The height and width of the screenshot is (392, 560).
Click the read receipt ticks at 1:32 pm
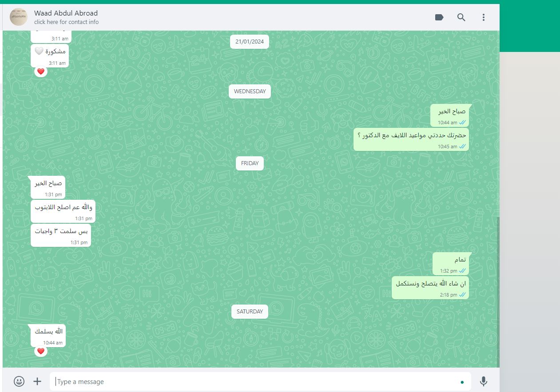click(x=462, y=271)
